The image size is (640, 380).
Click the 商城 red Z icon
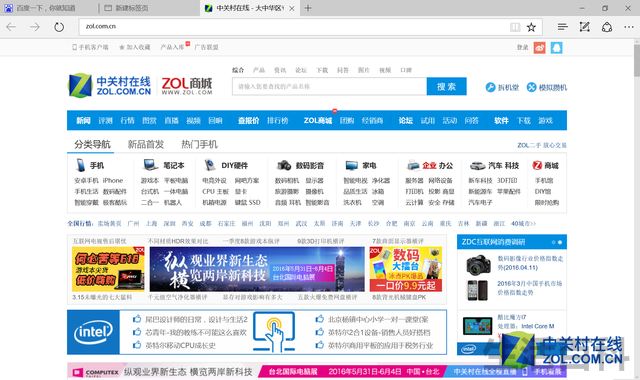(537, 165)
